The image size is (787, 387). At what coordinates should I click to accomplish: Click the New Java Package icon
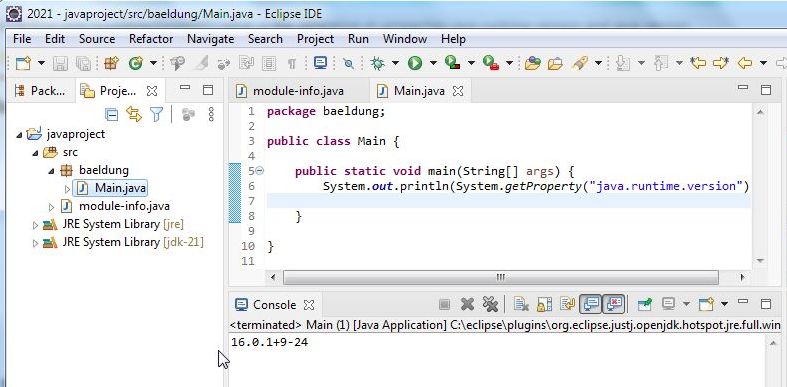pyautogui.click(x=111, y=63)
